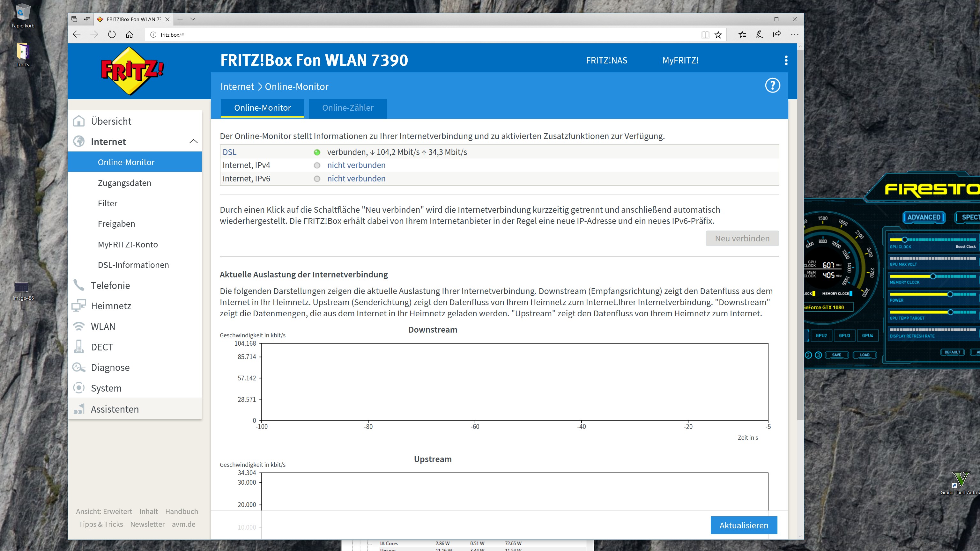Image resolution: width=980 pixels, height=551 pixels.
Task: Collapse the Internet menu chevron
Action: click(193, 142)
